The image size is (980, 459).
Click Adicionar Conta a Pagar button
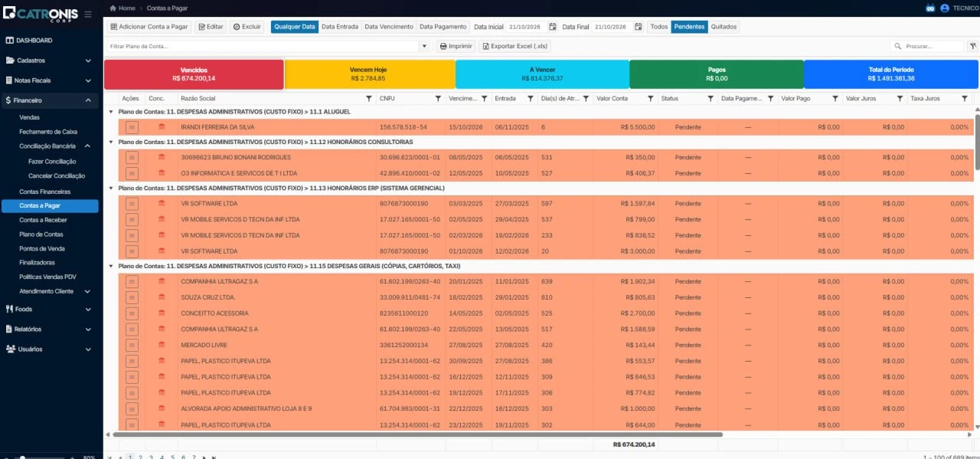pyautogui.click(x=149, y=27)
